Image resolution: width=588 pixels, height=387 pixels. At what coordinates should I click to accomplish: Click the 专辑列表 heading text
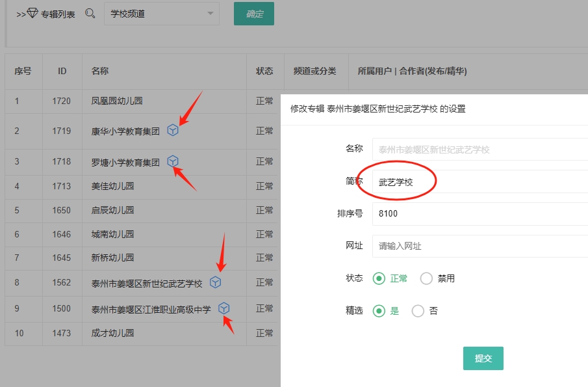(58, 14)
